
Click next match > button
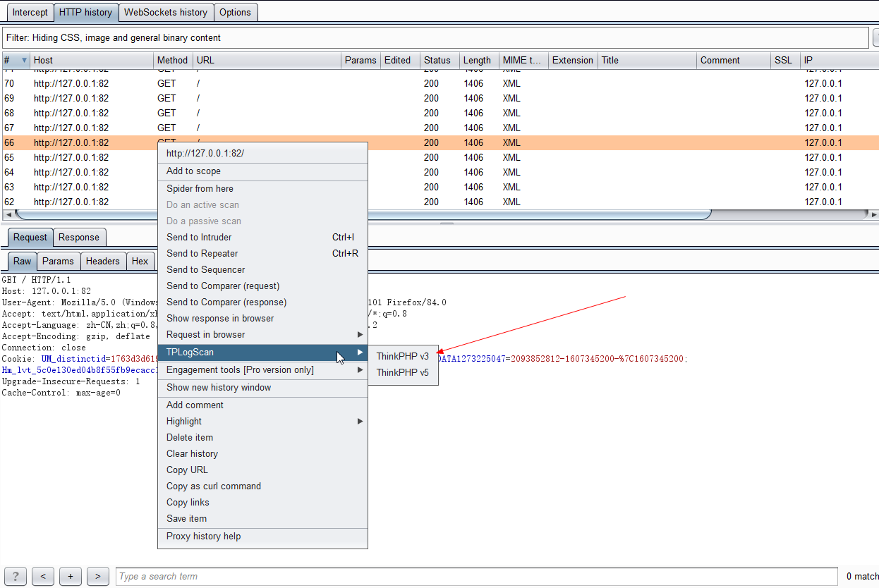(x=98, y=576)
